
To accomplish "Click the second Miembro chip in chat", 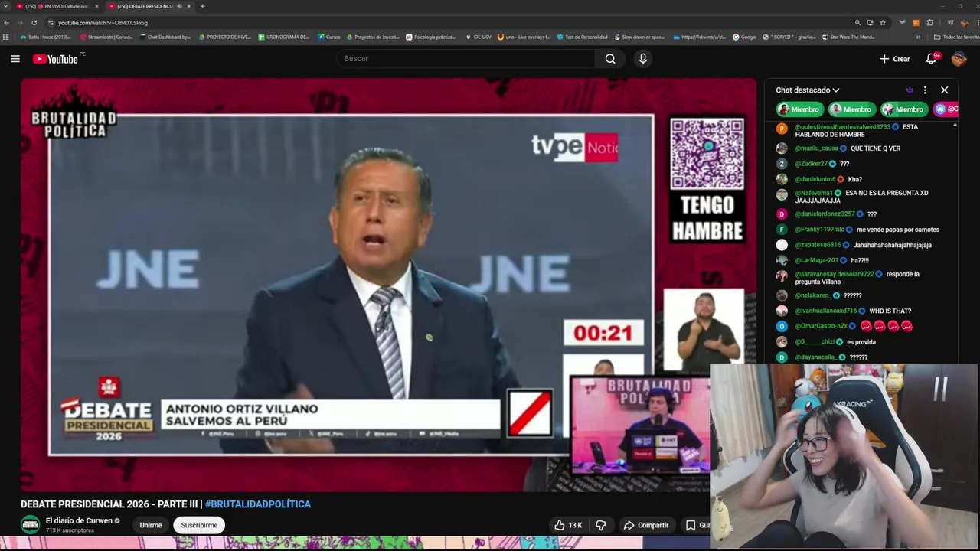I will pyautogui.click(x=851, y=109).
